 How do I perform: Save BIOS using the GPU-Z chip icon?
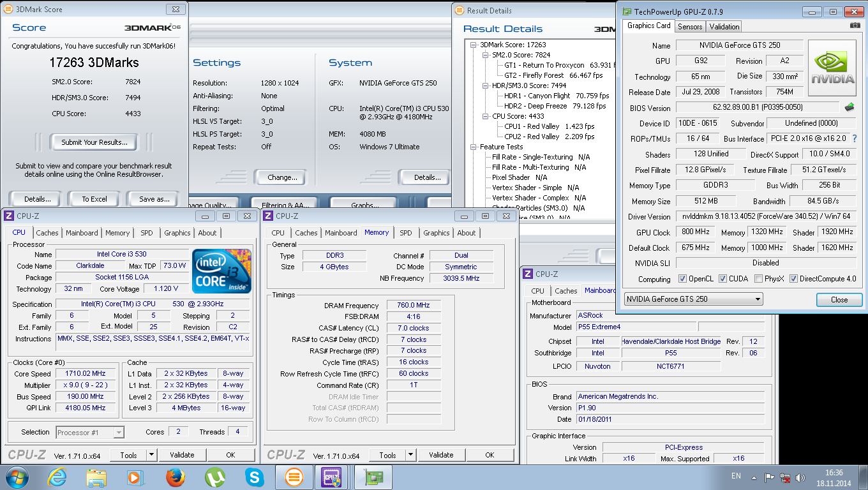pyautogui.click(x=849, y=108)
